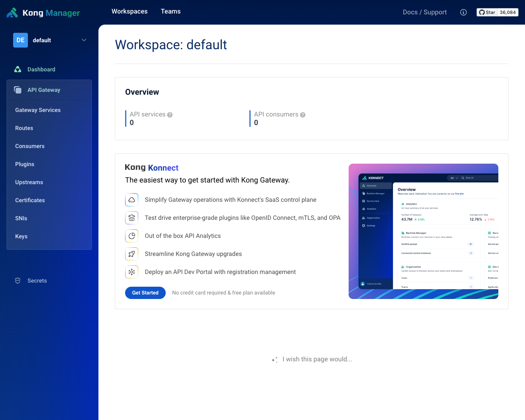Image resolution: width=525 pixels, height=420 pixels.
Task: Click the layers icon for enterprise plugins
Action: tap(132, 218)
